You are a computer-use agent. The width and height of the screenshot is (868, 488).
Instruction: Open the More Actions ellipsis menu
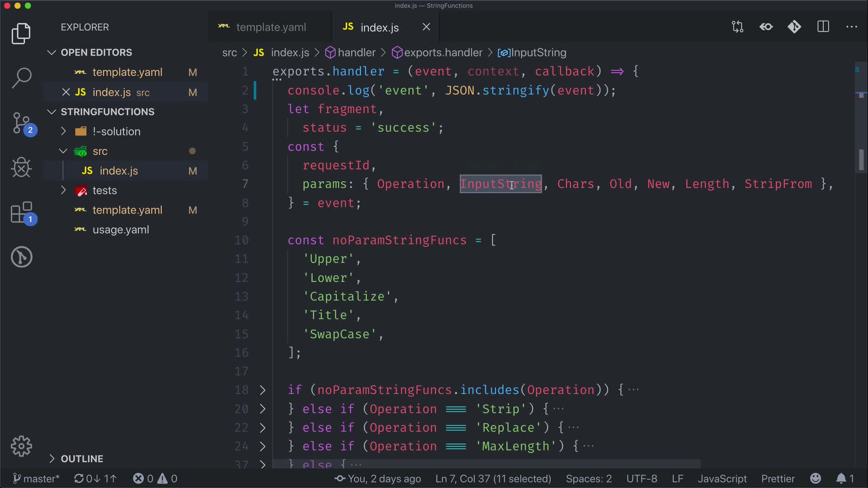coord(851,27)
